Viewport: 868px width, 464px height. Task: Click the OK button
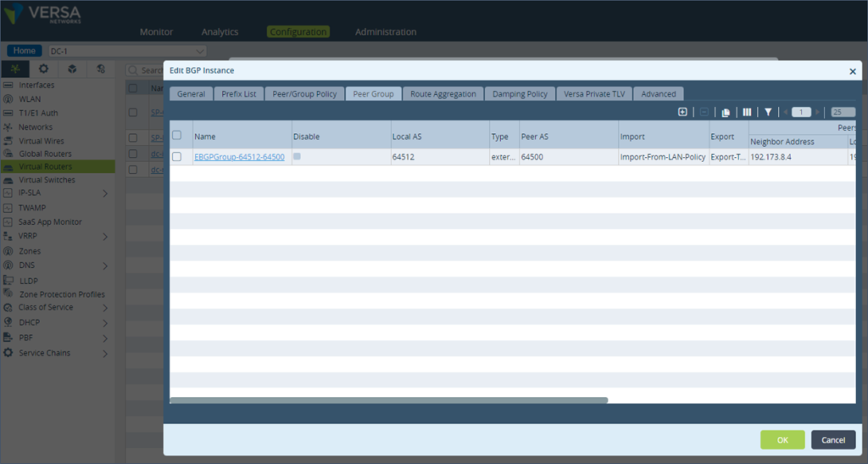[x=782, y=439]
